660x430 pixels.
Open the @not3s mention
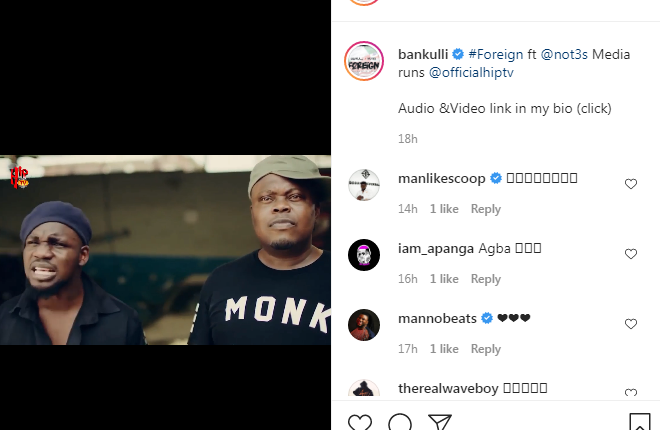pos(564,54)
